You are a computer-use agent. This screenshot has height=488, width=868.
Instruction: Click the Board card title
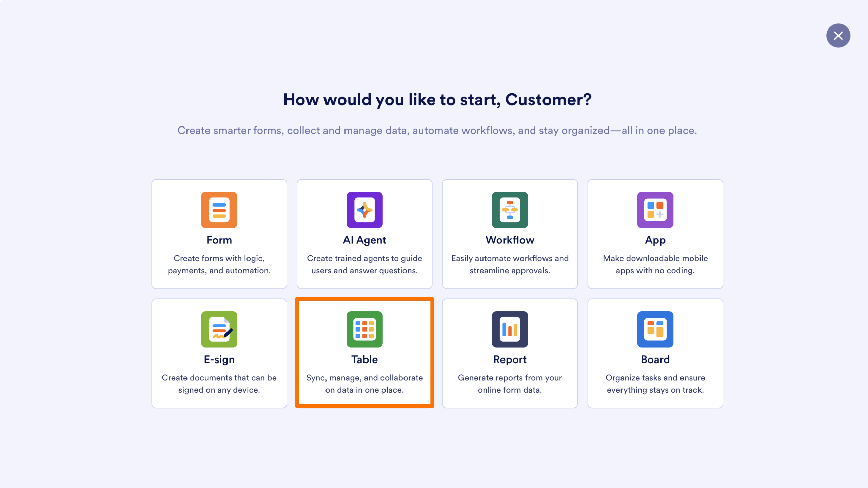coord(655,359)
